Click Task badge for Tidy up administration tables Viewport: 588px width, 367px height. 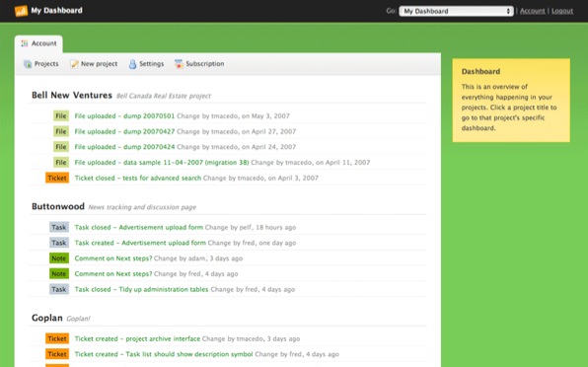point(59,289)
